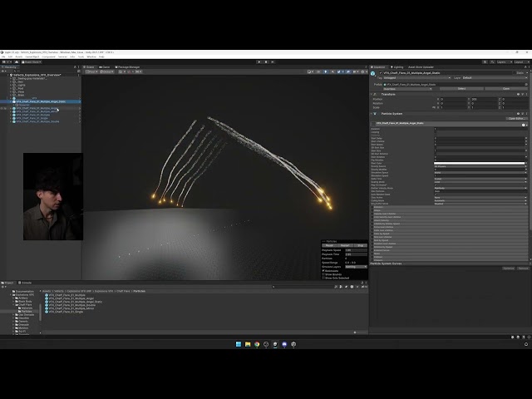Open the Asset Store Uploader tab

[x=421, y=67]
